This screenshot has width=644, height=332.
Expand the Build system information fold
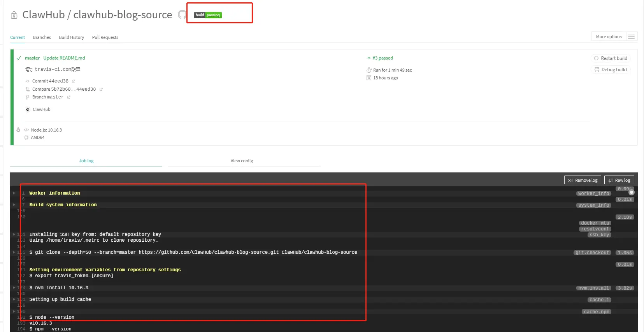pyautogui.click(x=14, y=205)
